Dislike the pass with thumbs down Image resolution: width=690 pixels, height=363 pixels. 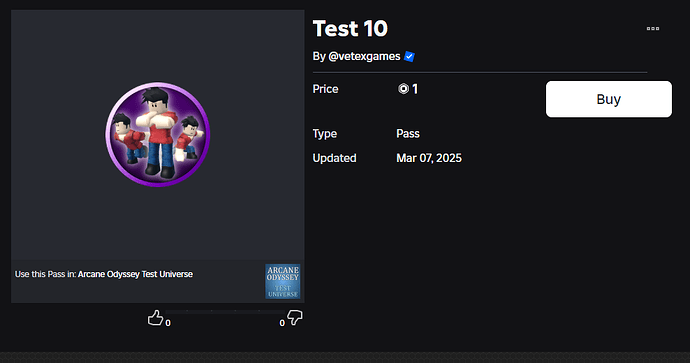click(294, 317)
